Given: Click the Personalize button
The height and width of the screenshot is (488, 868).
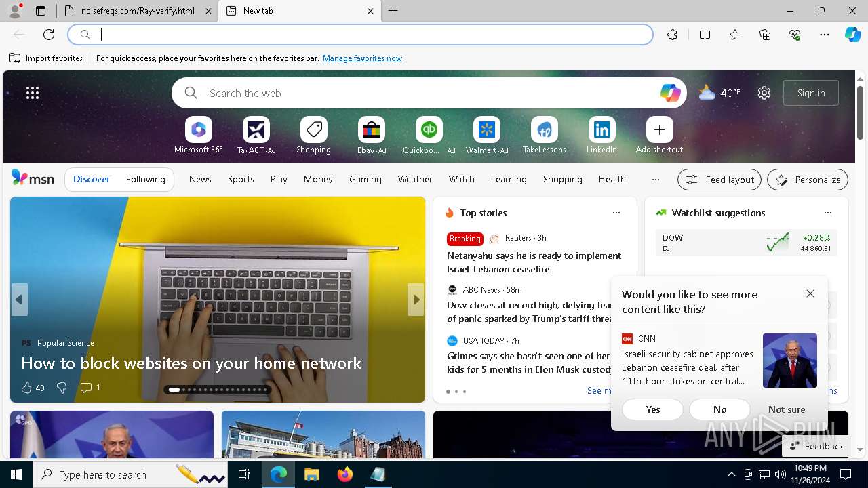Looking at the screenshot, I should click(808, 180).
